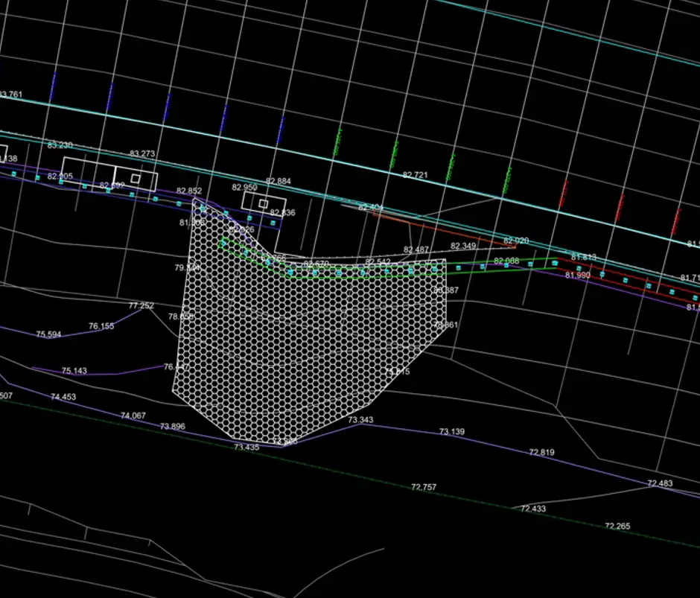
Task: Select the 73.139 elevation text
Action: 451,432
